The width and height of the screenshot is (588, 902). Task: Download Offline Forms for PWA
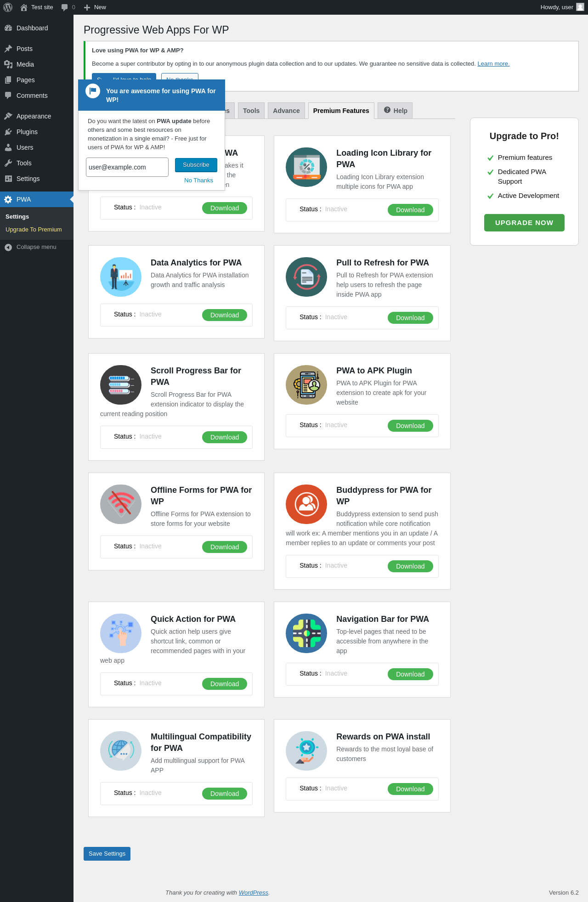click(x=225, y=547)
